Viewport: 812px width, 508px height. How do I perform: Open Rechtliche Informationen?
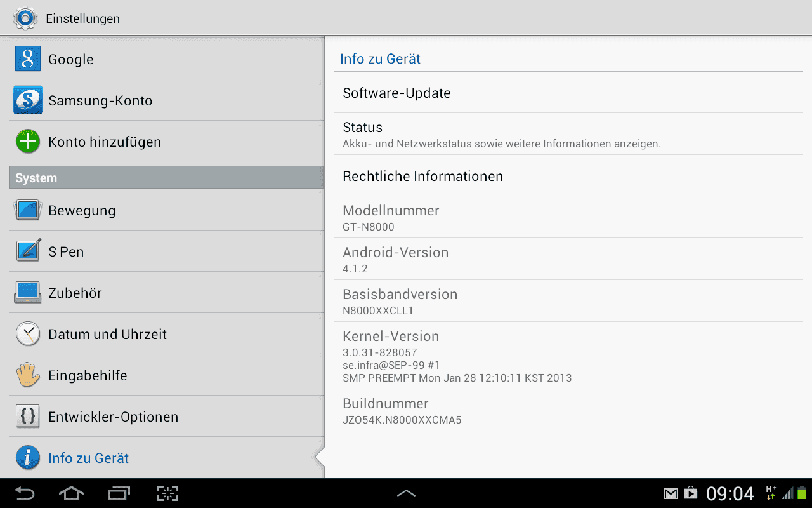tap(568, 175)
